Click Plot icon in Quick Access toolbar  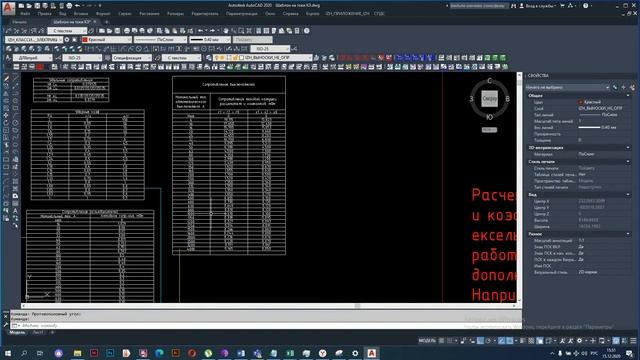coord(69,6)
